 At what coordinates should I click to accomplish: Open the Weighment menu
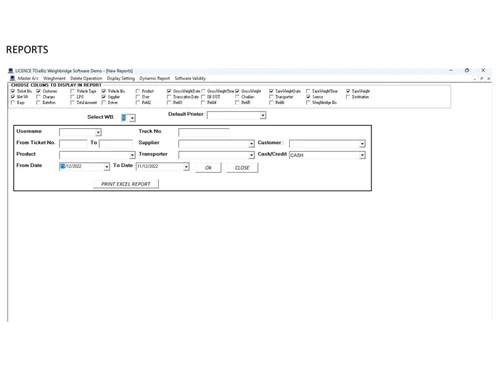pyautogui.click(x=54, y=78)
